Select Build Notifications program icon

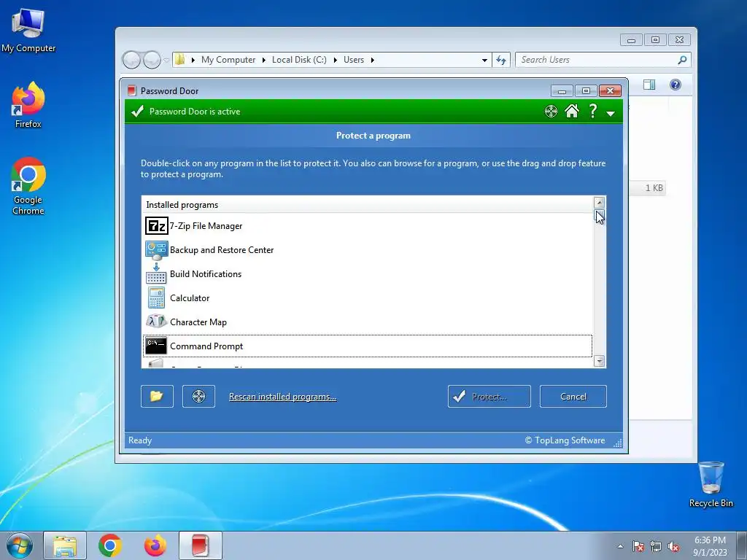tap(156, 274)
